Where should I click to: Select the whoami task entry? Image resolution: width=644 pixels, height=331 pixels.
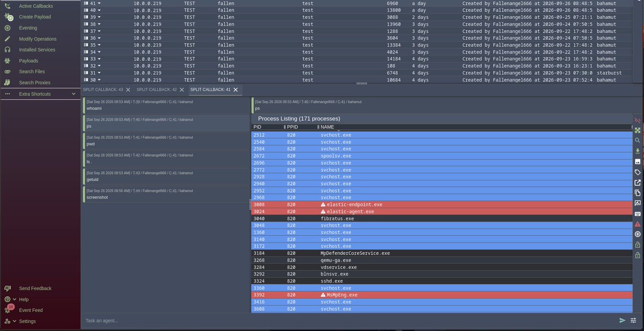166,105
